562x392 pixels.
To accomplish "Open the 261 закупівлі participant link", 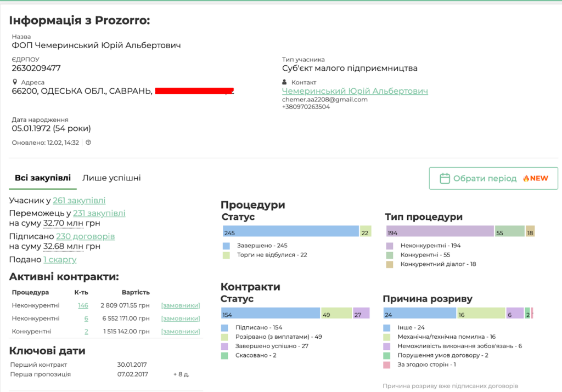I will point(79,201).
